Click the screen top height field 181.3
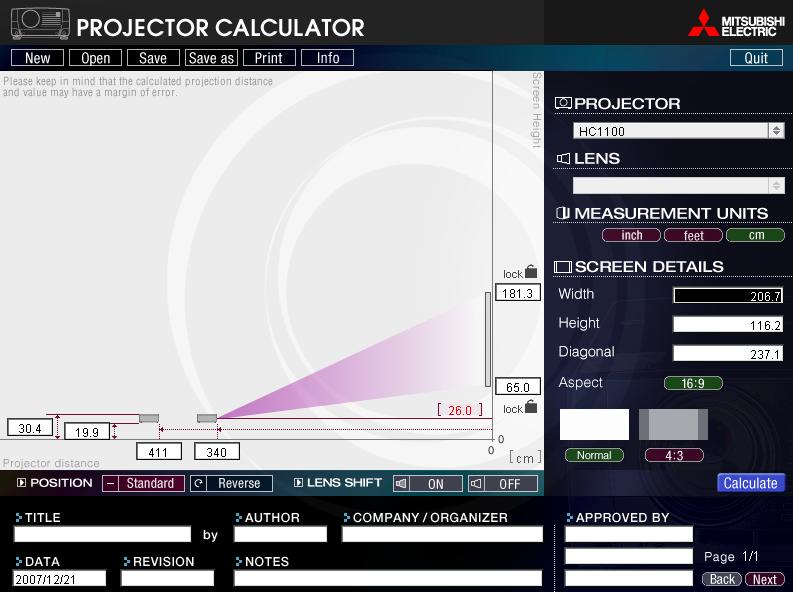Screen dimensions: 793x592 [x=518, y=293]
